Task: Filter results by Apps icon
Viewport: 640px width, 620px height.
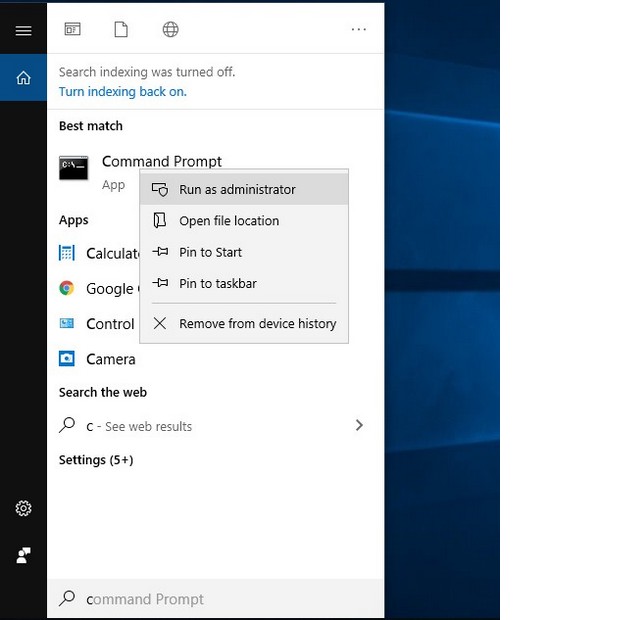Action: (72, 29)
